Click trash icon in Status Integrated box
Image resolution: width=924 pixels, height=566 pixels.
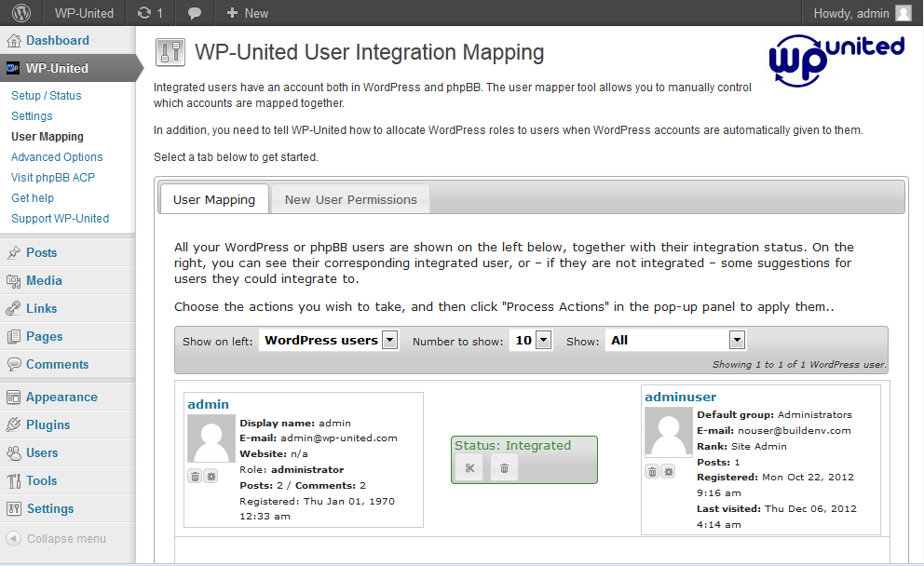point(505,468)
